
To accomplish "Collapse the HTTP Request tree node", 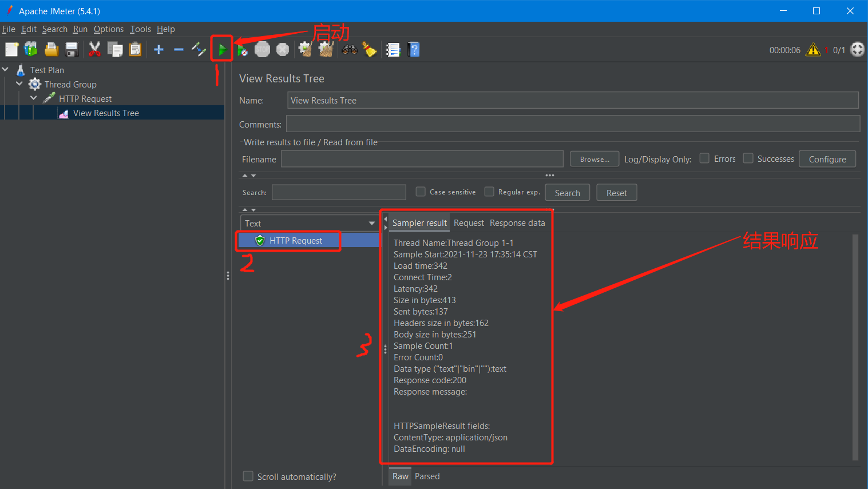I will [34, 98].
